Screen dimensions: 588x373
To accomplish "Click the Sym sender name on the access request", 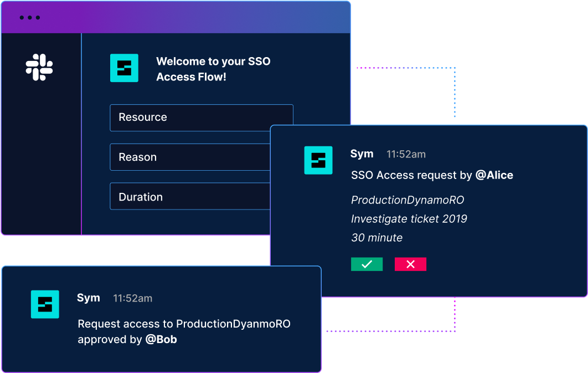I will tap(362, 154).
